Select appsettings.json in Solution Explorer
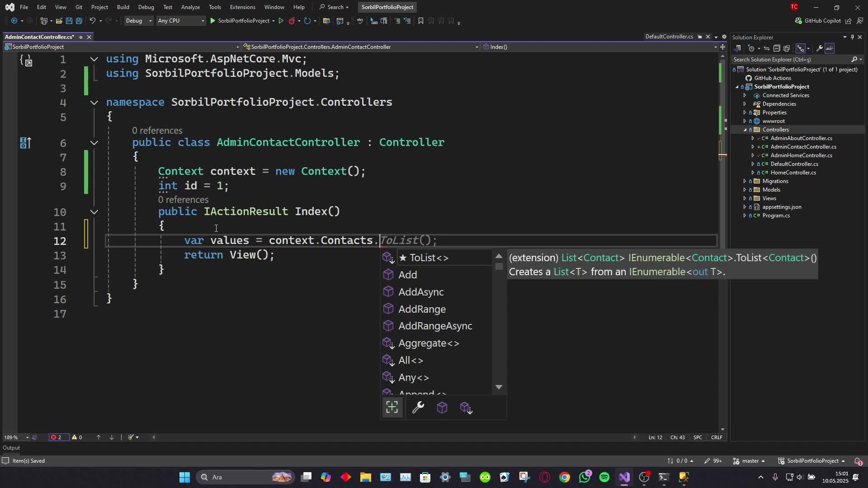This screenshot has width=868, height=488. [x=782, y=207]
